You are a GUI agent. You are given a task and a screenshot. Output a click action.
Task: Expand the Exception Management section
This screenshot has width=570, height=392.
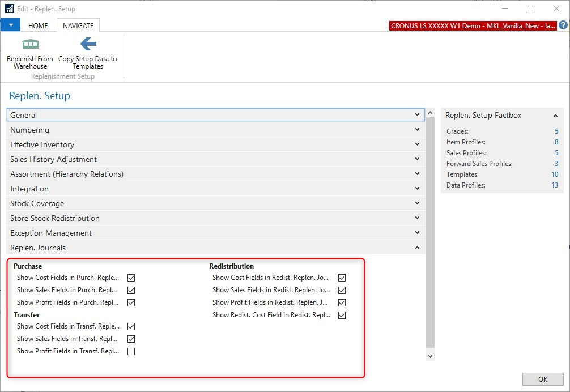tap(417, 233)
